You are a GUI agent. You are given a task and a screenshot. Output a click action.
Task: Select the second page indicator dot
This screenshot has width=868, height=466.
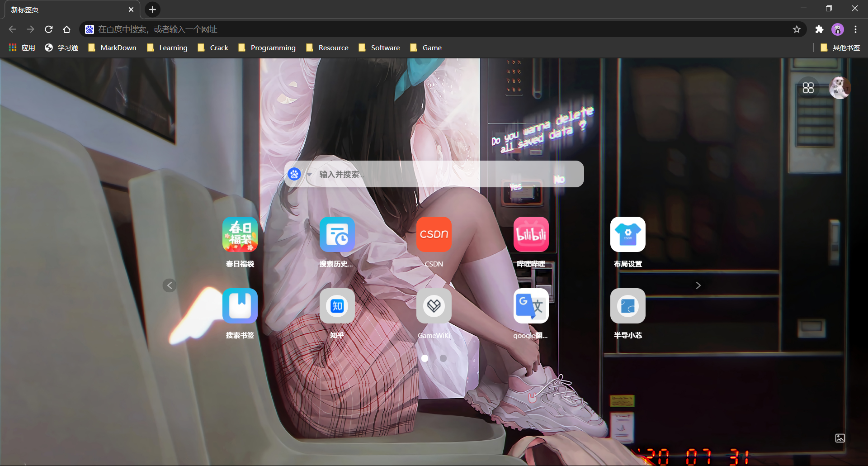(x=443, y=358)
